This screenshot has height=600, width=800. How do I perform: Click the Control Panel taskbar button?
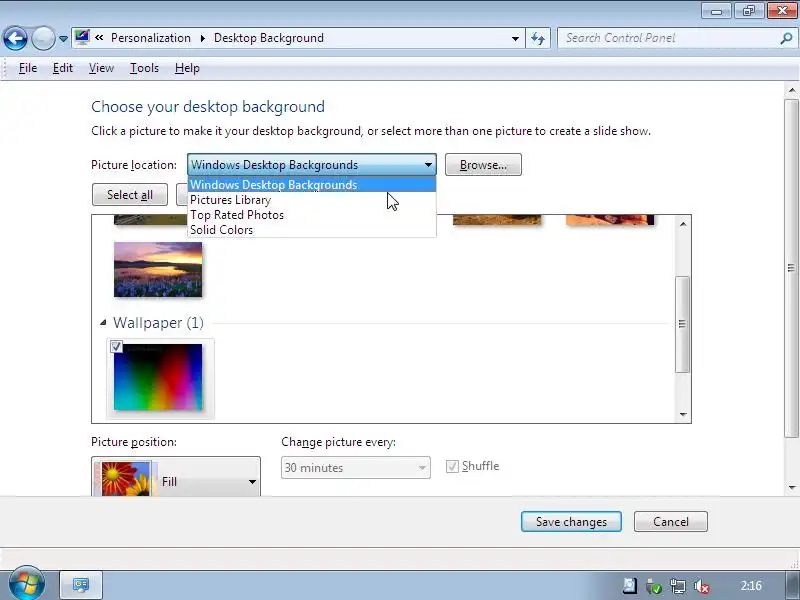pyautogui.click(x=81, y=585)
